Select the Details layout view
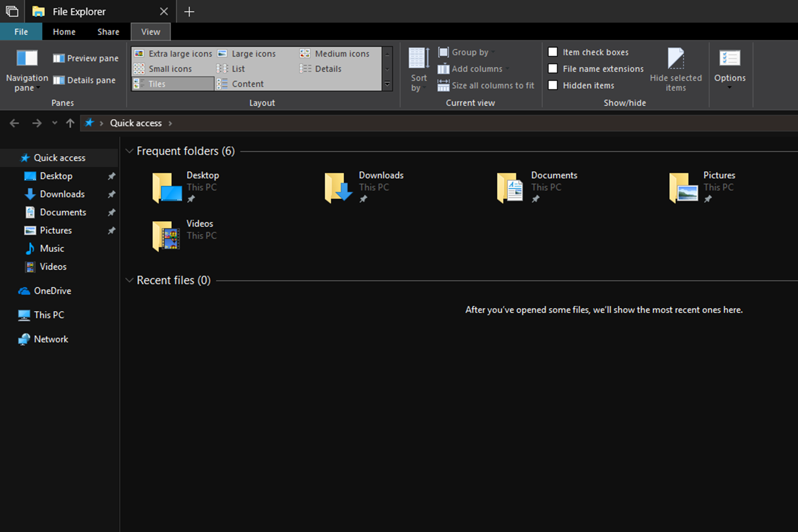 click(321, 69)
